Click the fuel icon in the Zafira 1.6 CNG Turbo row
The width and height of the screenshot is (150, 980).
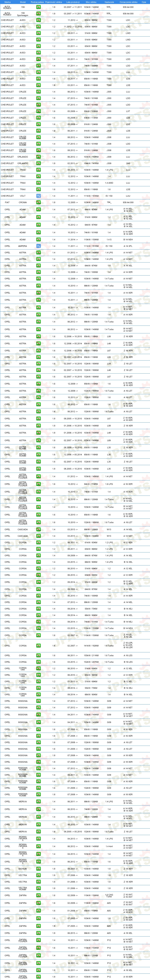click(38, 896)
